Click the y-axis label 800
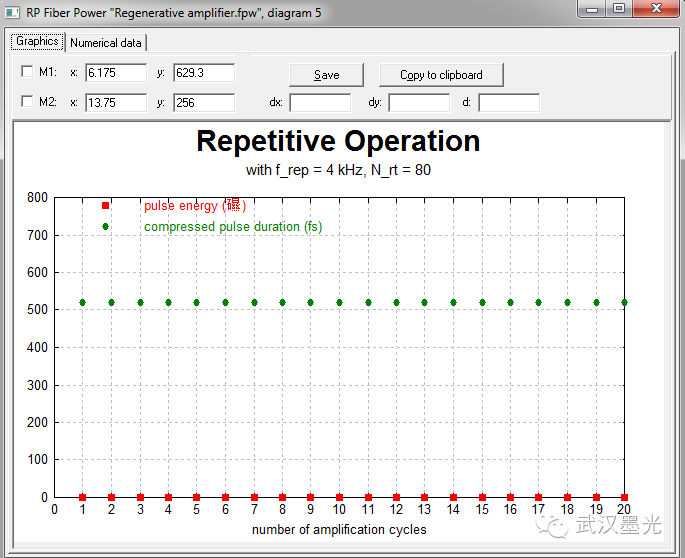 click(x=37, y=198)
